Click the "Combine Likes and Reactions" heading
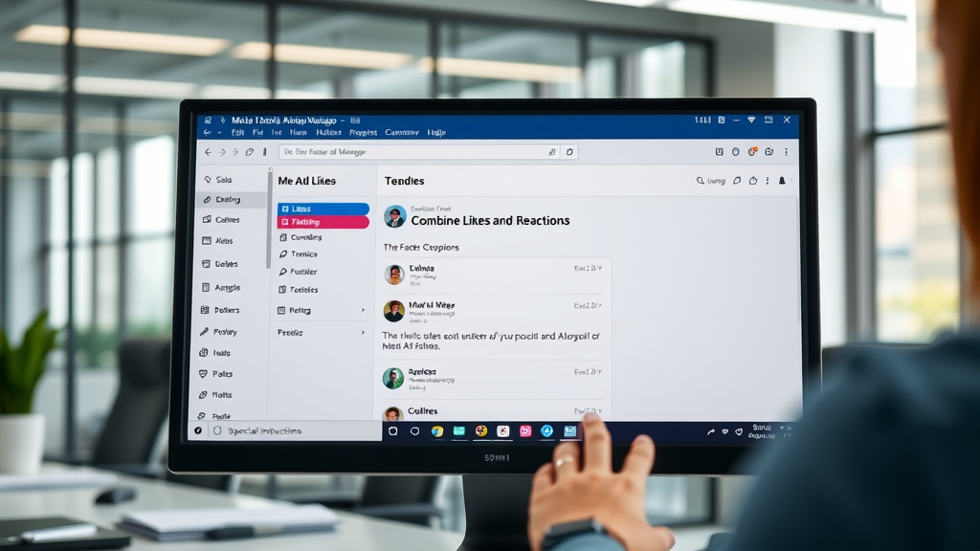 click(490, 221)
